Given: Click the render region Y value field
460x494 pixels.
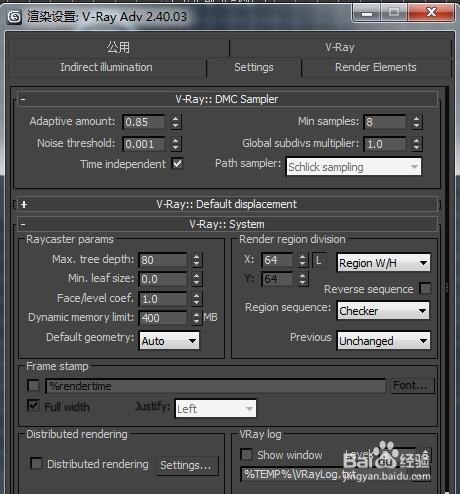Looking at the screenshot, I should pos(278,279).
